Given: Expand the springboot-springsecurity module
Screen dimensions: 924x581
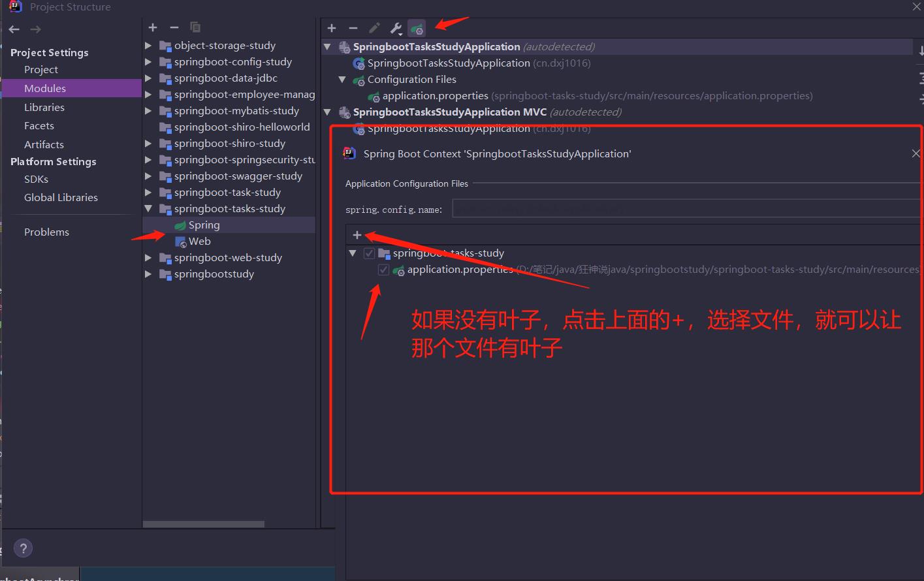Looking at the screenshot, I should (x=148, y=160).
